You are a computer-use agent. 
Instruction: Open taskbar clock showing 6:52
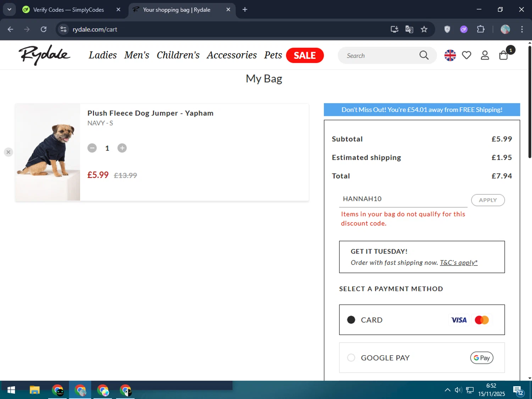(491, 390)
